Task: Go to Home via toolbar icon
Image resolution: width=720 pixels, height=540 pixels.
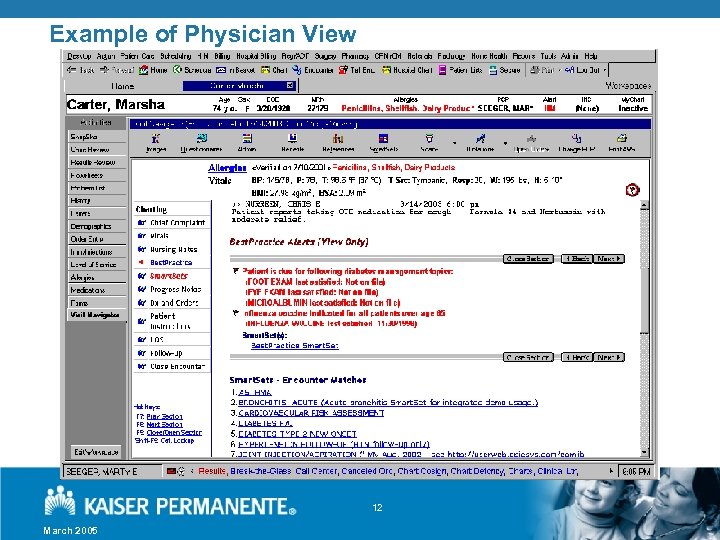Action: point(144,70)
